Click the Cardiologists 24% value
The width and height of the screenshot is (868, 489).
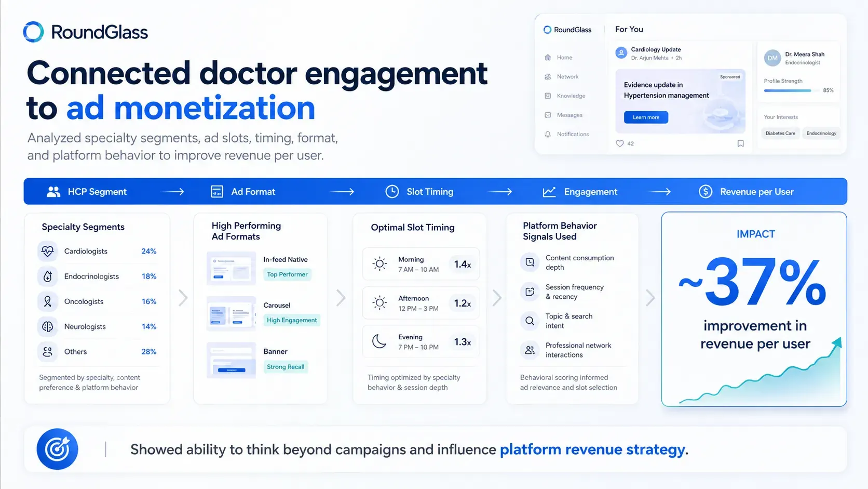coord(149,252)
